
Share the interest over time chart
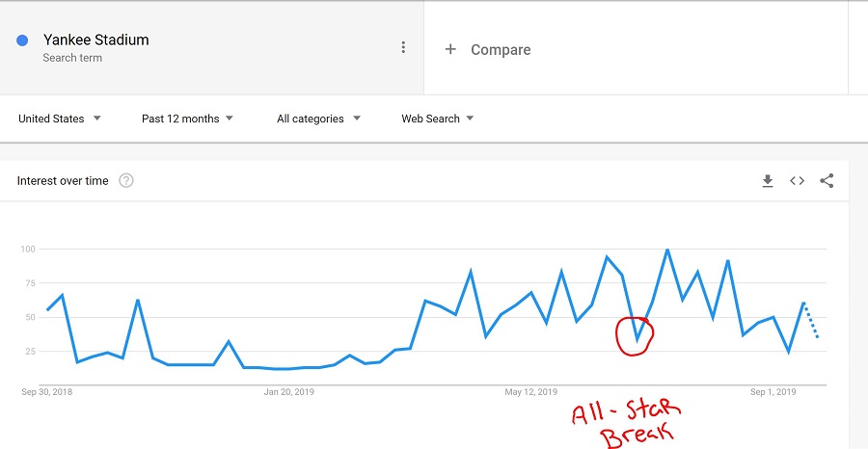coord(827,181)
